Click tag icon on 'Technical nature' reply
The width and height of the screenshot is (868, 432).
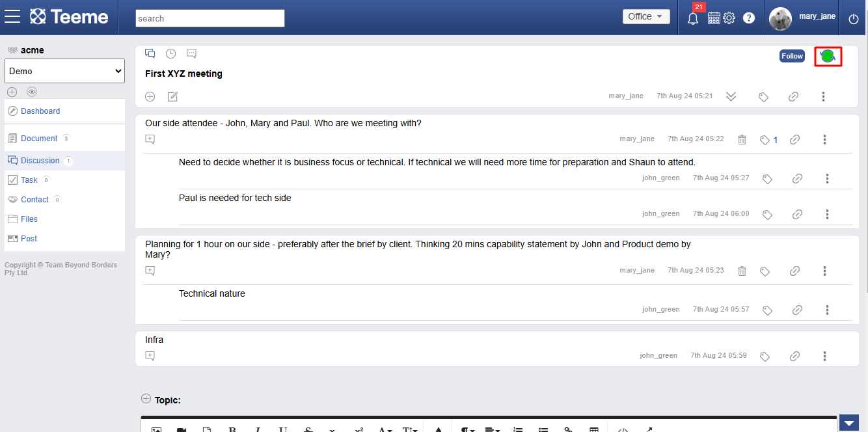(x=768, y=310)
